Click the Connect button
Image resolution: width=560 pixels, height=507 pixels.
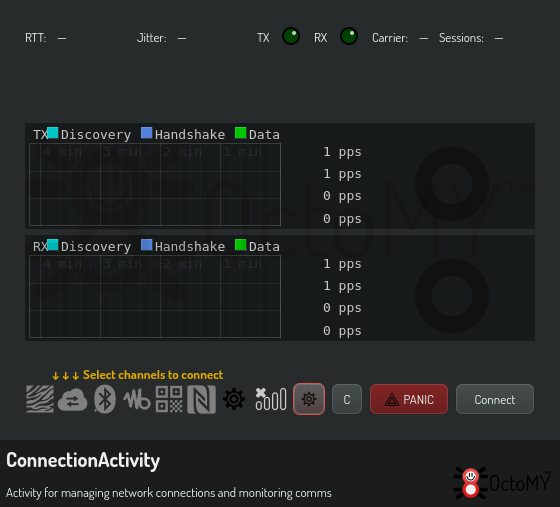pyautogui.click(x=495, y=399)
